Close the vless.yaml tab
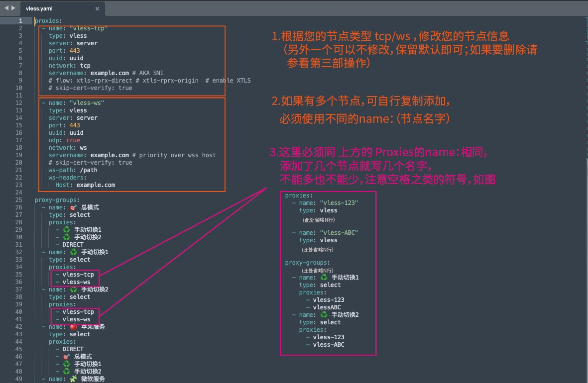The image size is (588, 383). (97, 9)
